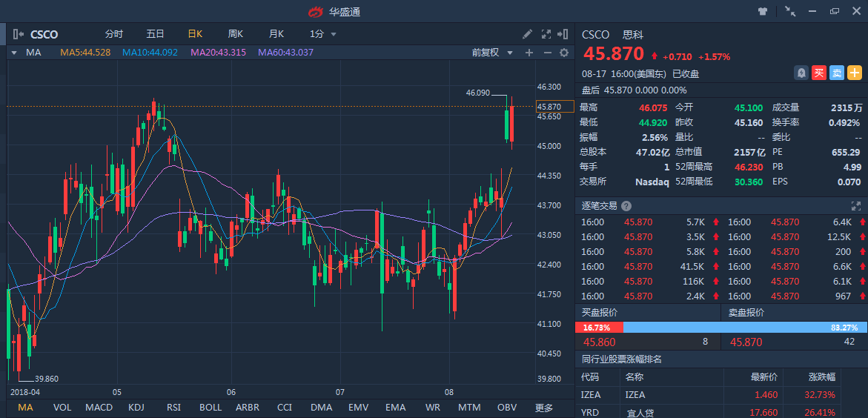
Task: Open the 1分 minute interval dropdown
Action: tap(323, 34)
